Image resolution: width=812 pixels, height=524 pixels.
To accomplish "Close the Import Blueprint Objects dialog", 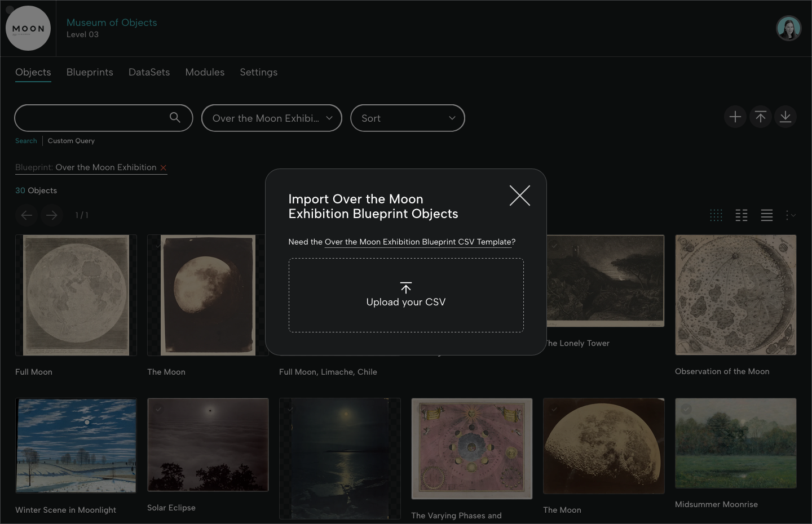I will coord(519,196).
